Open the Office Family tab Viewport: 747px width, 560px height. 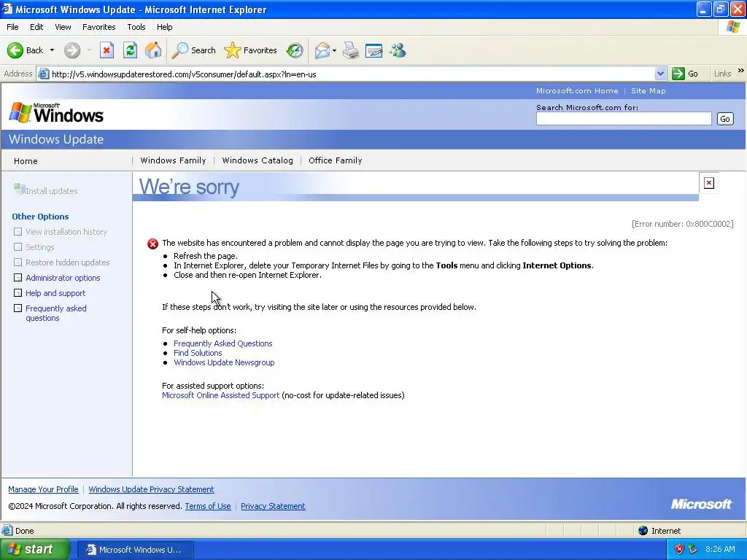pos(335,160)
